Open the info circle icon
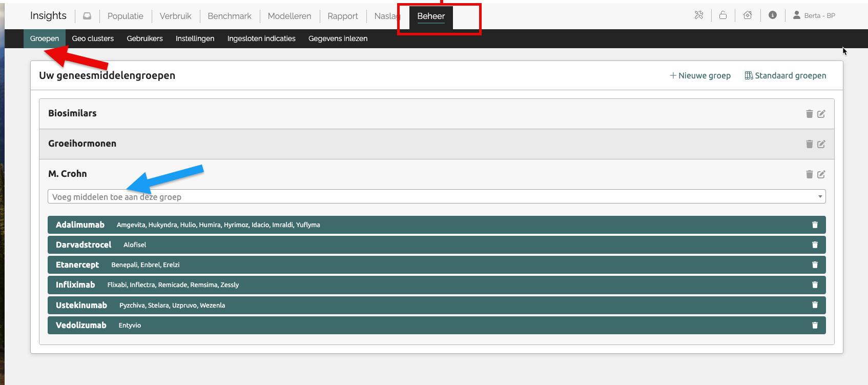The width and height of the screenshot is (868, 385). point(773,15)
